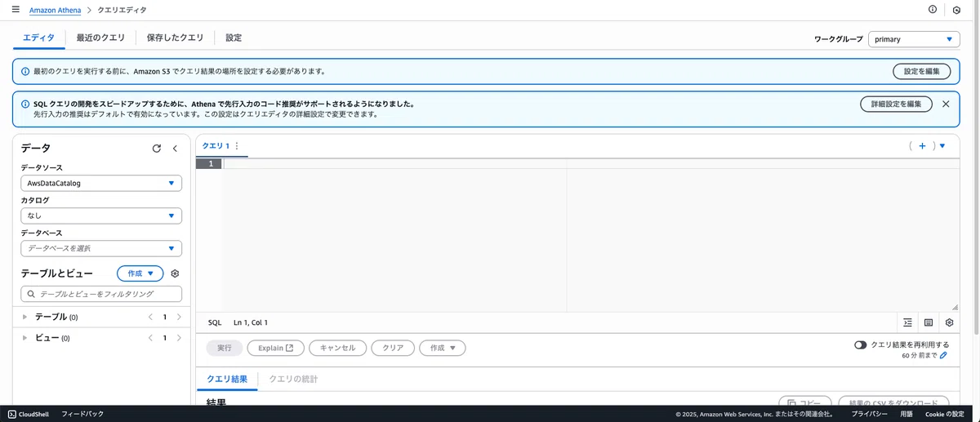Open the query tabs dropdown arrow
Screen dimensions: 980x422
(x=942, y=146)
